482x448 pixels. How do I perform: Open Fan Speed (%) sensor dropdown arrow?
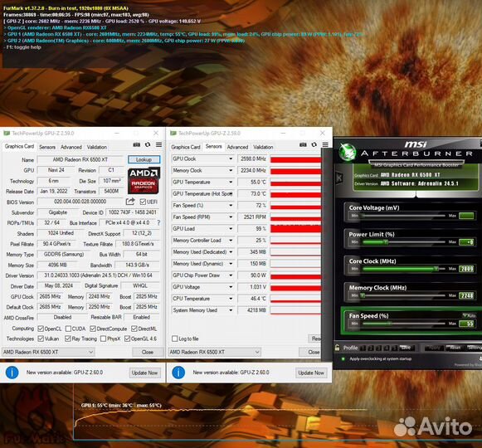pos(231,206)
